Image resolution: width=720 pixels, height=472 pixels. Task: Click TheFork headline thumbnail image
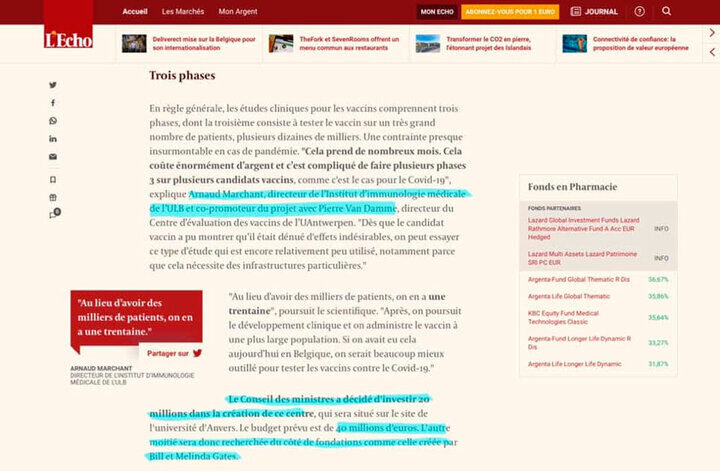point(281,44)
